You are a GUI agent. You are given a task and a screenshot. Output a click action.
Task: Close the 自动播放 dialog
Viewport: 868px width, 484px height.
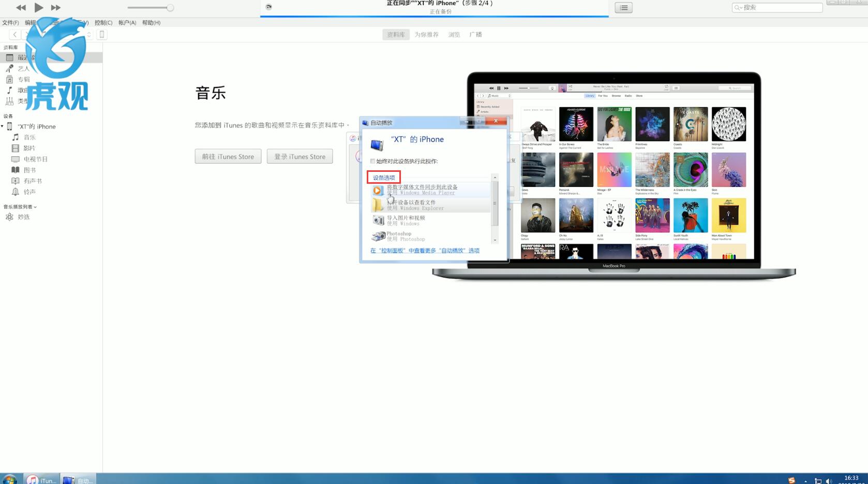click(x=496, y=121)
